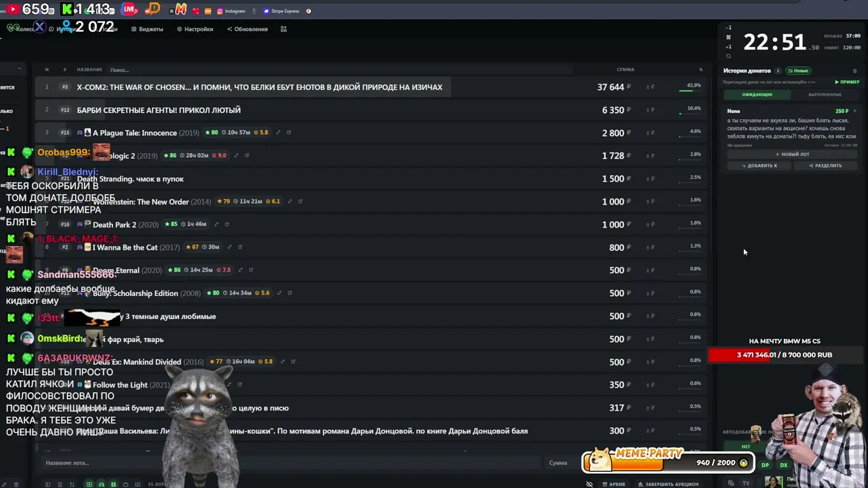
Task: Open the Instagram bookmark
Action: pyautogui.click(x=231, y=11)
